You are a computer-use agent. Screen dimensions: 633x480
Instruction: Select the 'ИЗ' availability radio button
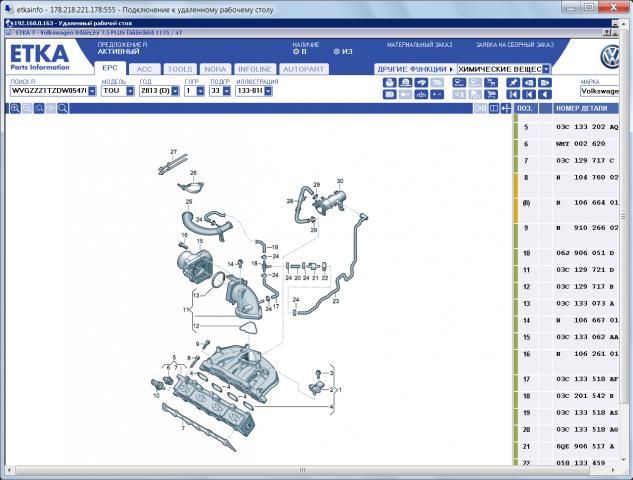pos(337,51)
